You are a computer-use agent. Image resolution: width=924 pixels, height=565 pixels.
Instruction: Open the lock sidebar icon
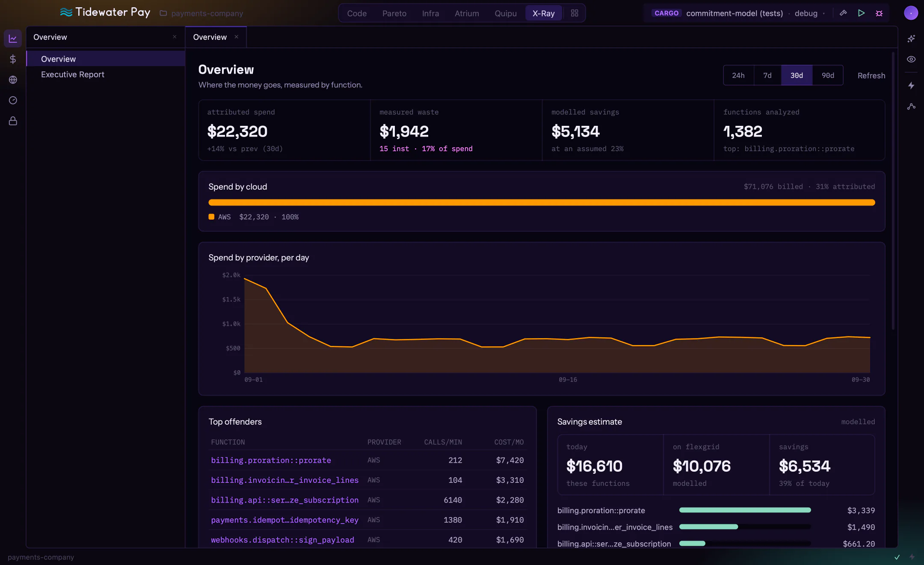(x=13, y=121)
